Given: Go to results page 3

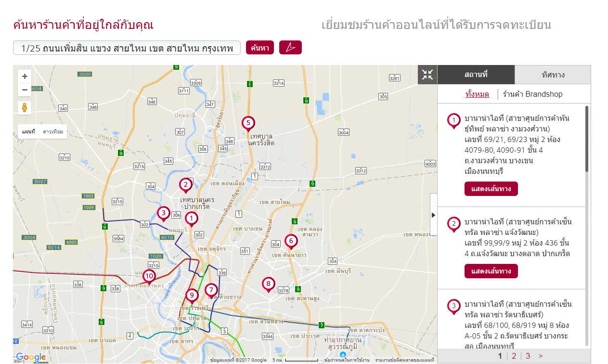Looking at the screenshot, I should coord(528,356).
